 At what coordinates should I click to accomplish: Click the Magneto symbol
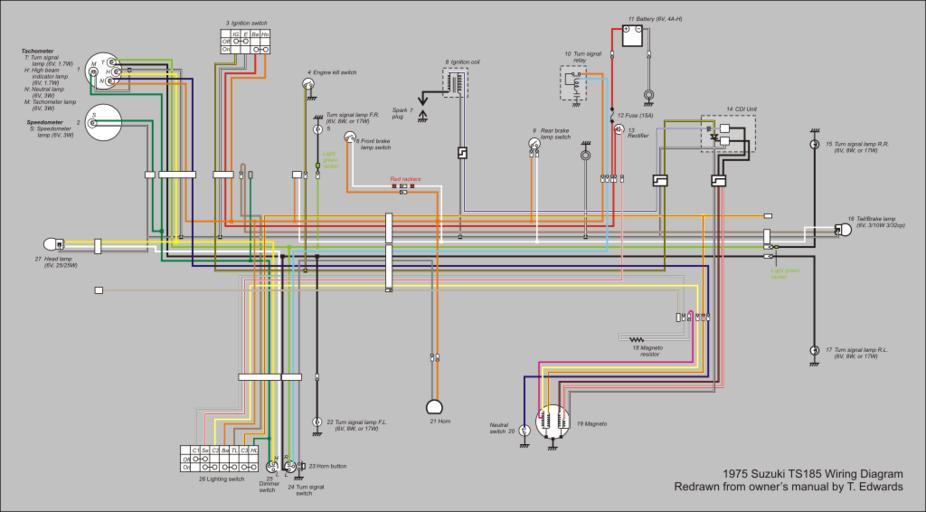pyautogui.click(x=550, y=423)
